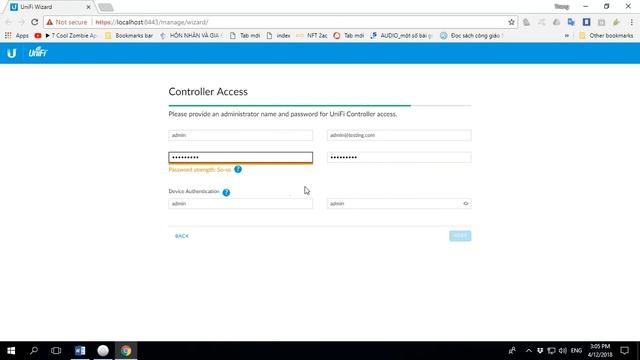Click Not secure warning in address bar

(67, 22)
